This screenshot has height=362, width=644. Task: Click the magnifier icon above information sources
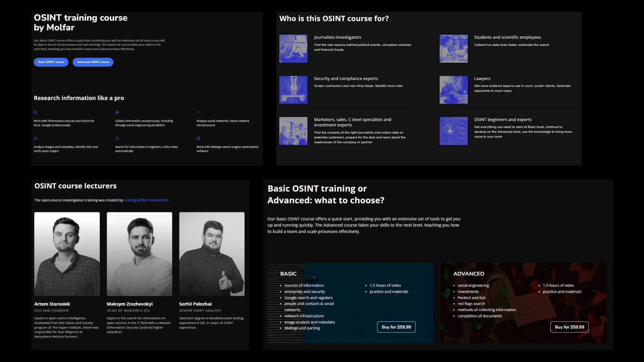pyautogui.click(x=36, y=112)
